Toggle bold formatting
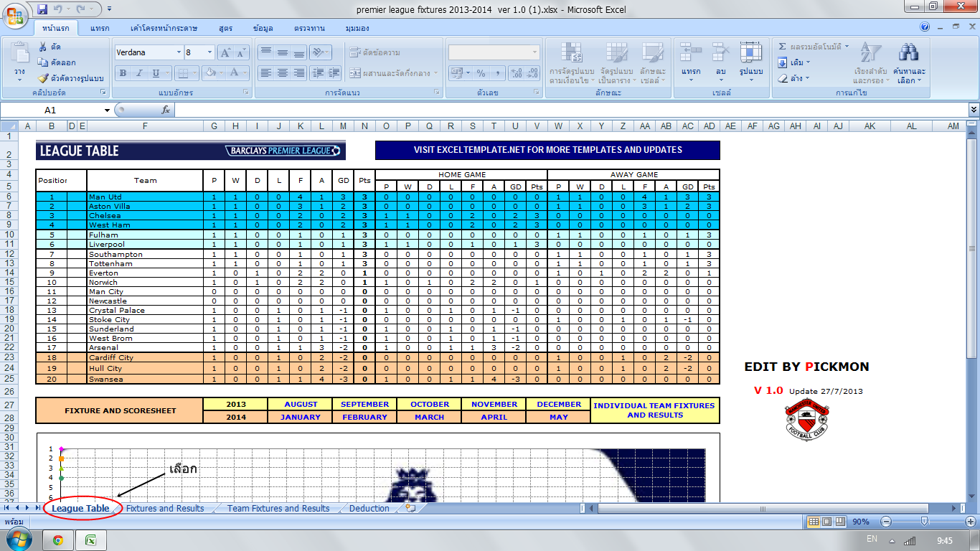 (123, 73)
